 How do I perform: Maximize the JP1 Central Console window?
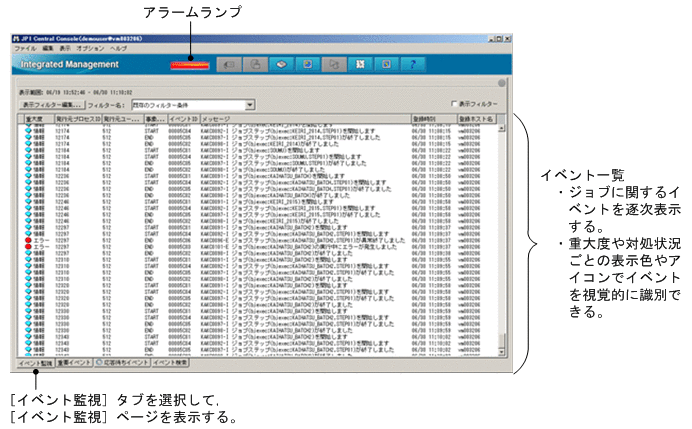499,38
